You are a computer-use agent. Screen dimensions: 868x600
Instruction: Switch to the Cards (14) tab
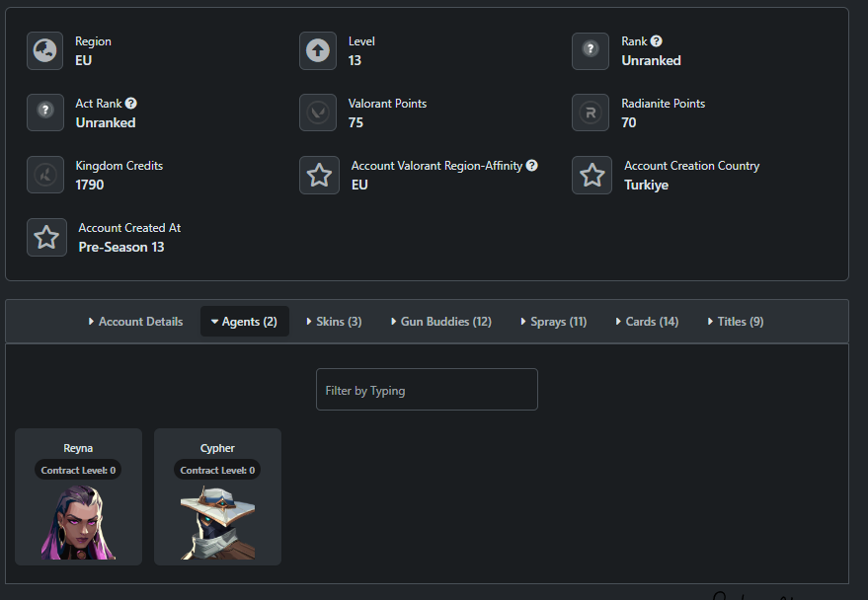pyautogui.click(x=647, y=322)
